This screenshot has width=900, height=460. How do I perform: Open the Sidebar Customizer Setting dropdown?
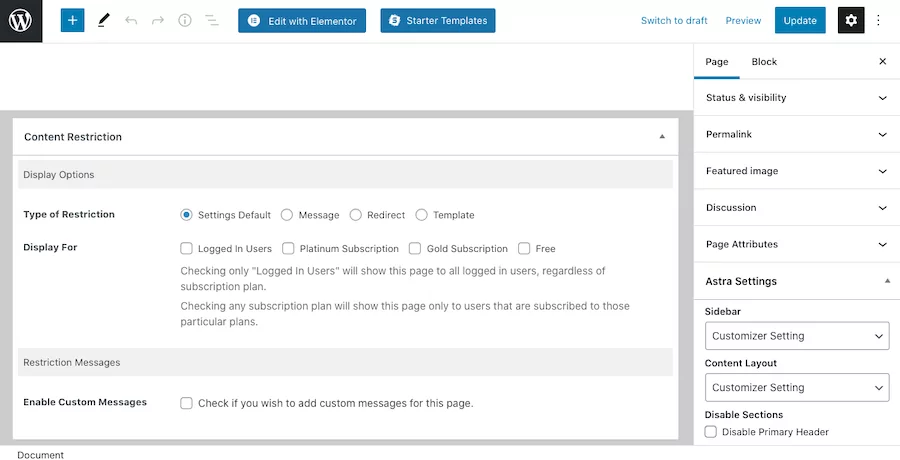pos(796,336)
